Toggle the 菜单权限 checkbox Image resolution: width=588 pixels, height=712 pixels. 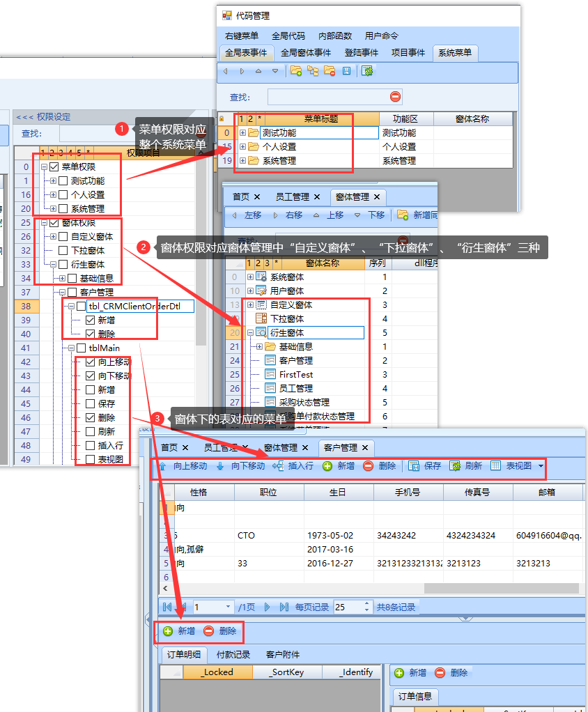[54, 167]
